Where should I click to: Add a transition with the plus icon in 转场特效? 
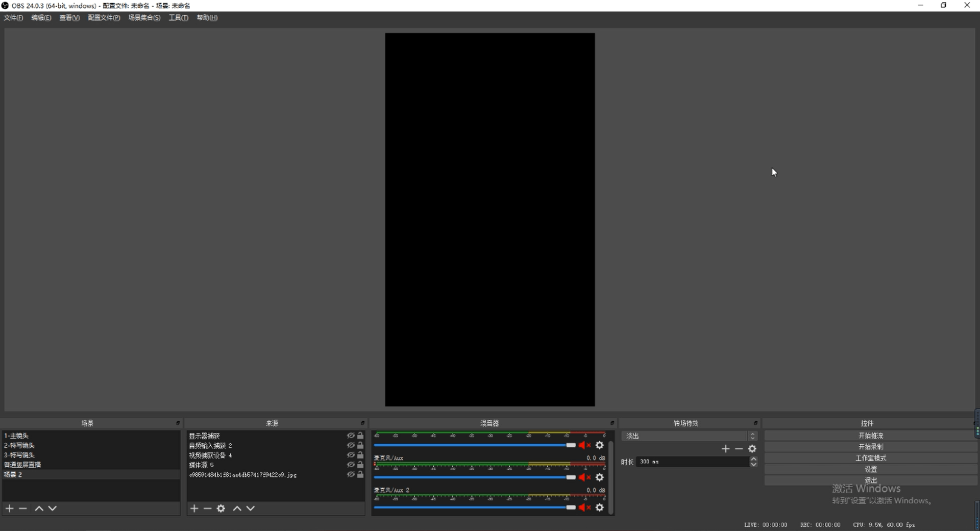pos(725,448)
